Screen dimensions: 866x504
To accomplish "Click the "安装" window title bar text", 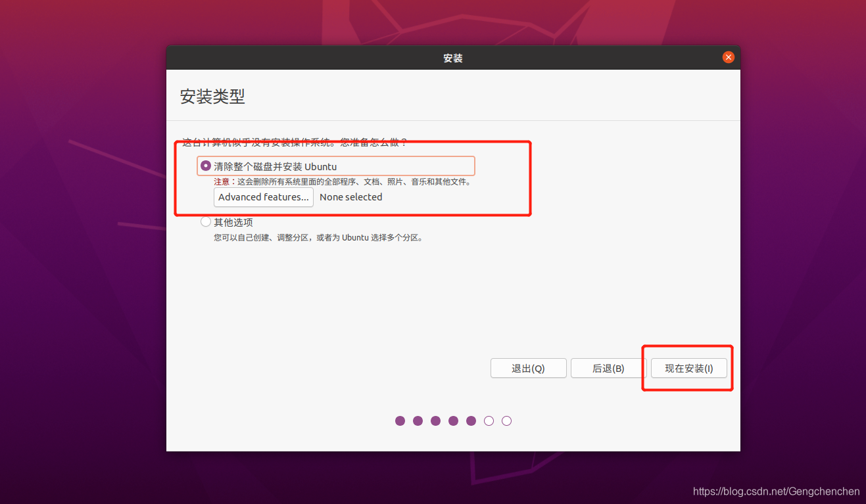I will coord(453,58).
